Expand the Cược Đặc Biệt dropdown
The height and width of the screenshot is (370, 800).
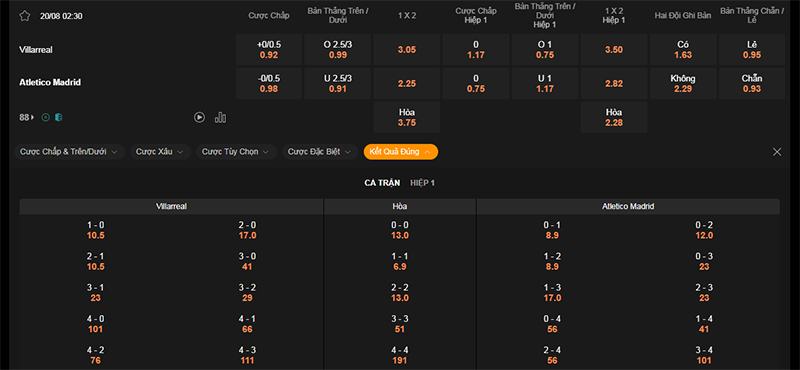point(320,152)
